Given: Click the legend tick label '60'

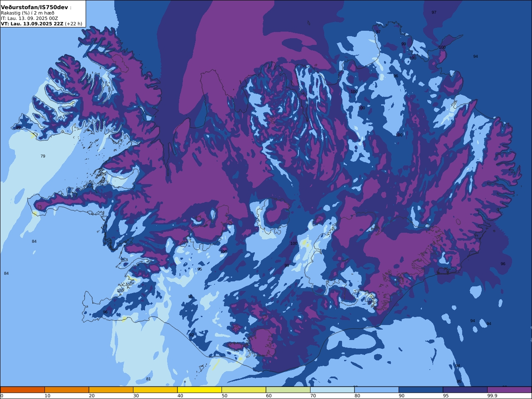Looking at the screenshot, I should 268,396.
